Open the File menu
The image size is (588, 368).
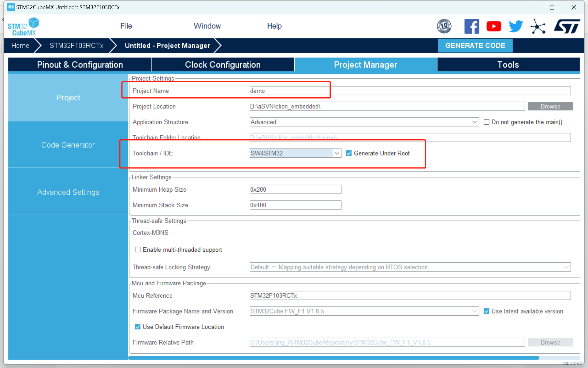(x=126, y=26)
